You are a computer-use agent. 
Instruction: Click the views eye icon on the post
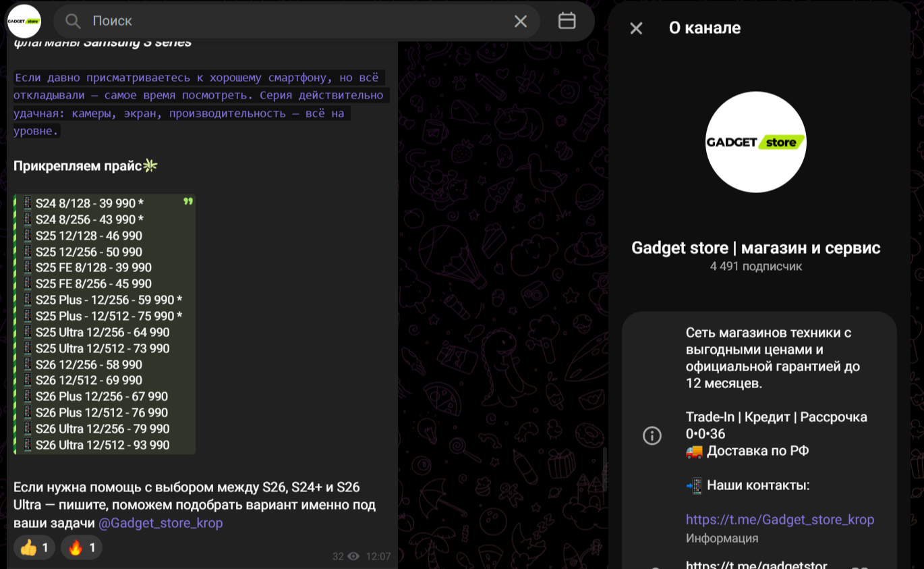pyautogui.click(x=353, y=557)
